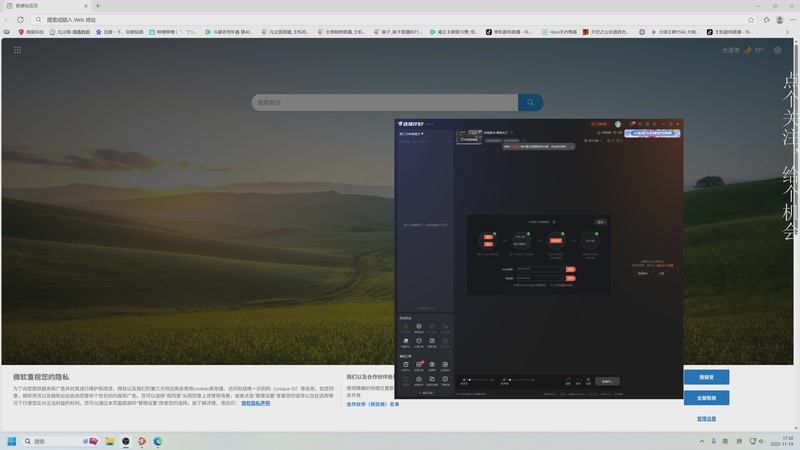This screenshot has width=800, height=450.
Task: Open the 管理设置 link
Action: (707, 419)
